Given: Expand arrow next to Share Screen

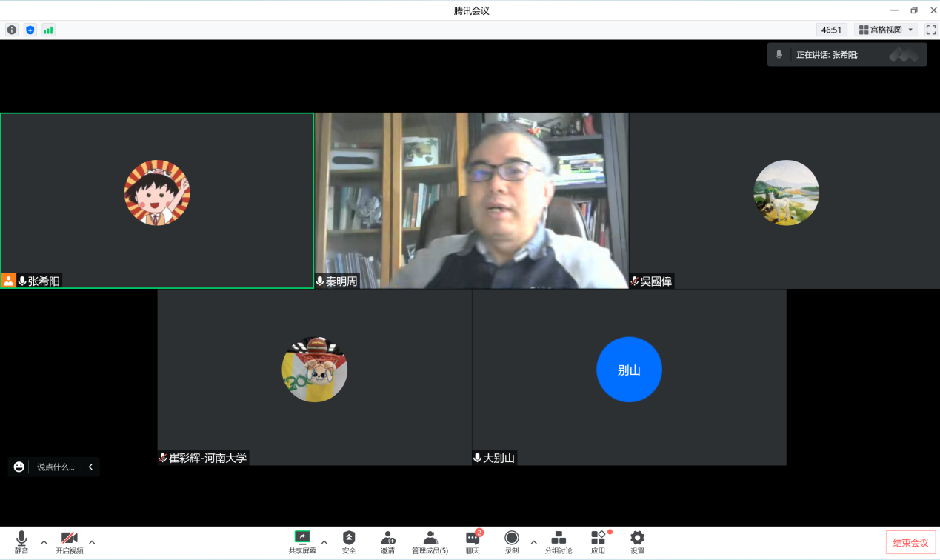Looking at the screenshot, I should (x=324, y=542).
